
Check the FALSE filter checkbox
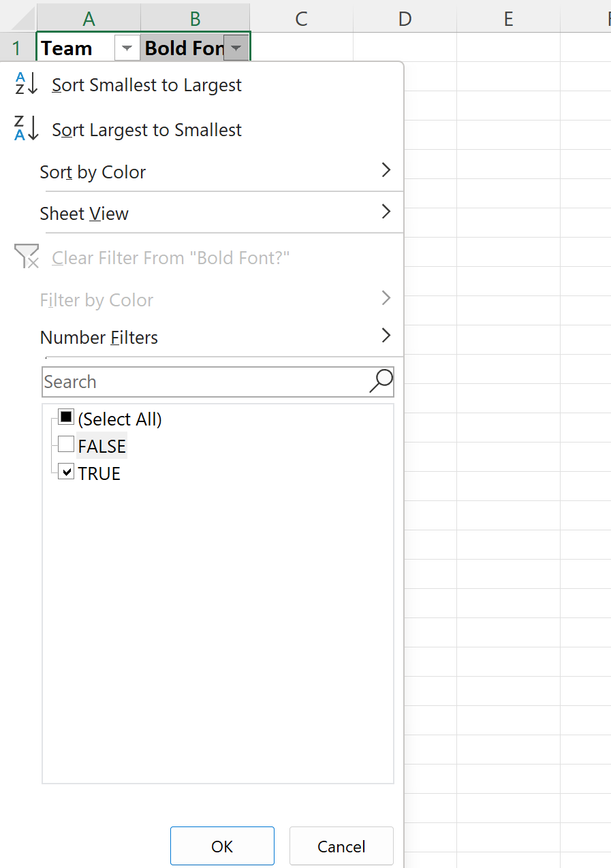click(x=66, y=445)
